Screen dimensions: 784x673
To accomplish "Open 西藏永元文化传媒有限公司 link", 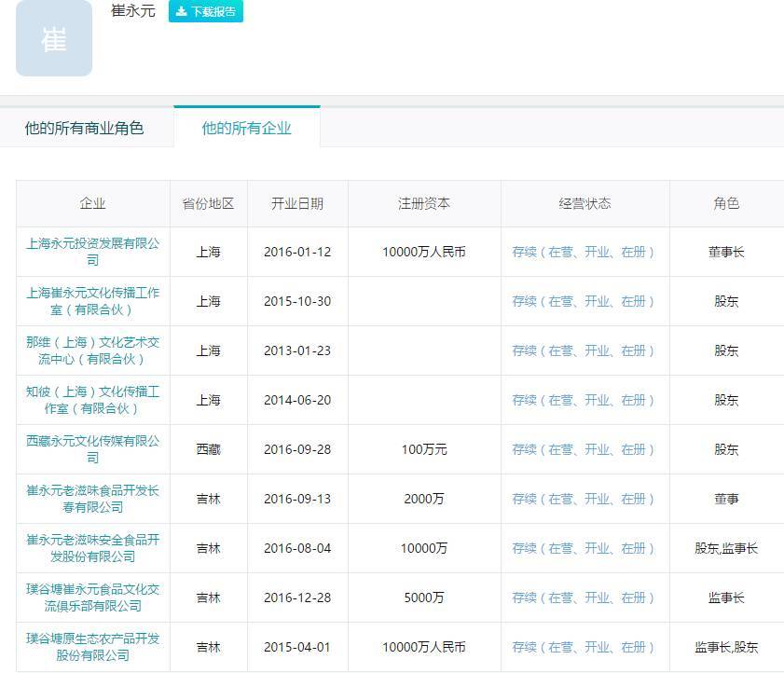I will (x=92, y=449).
